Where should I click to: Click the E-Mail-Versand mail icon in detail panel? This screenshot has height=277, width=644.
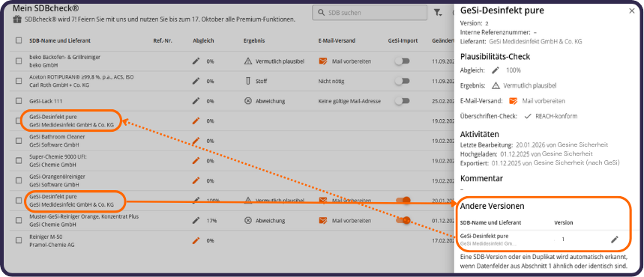tap(513, 101)
